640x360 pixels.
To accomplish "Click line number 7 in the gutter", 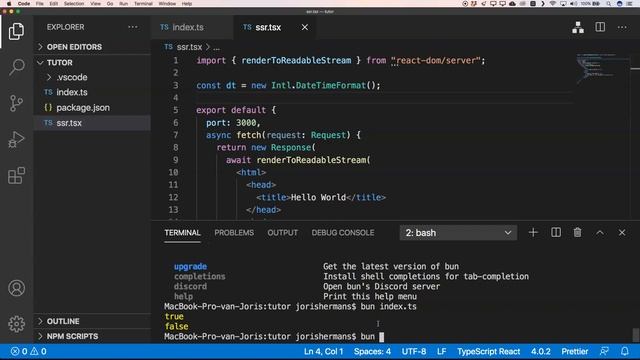I will click(176, 135).
